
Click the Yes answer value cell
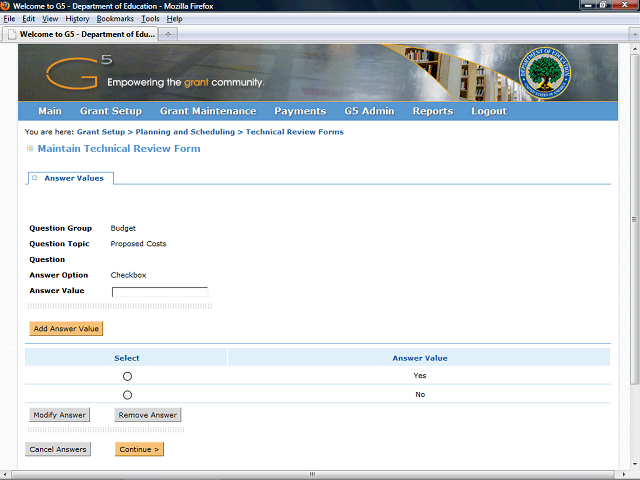pos(420,376)
